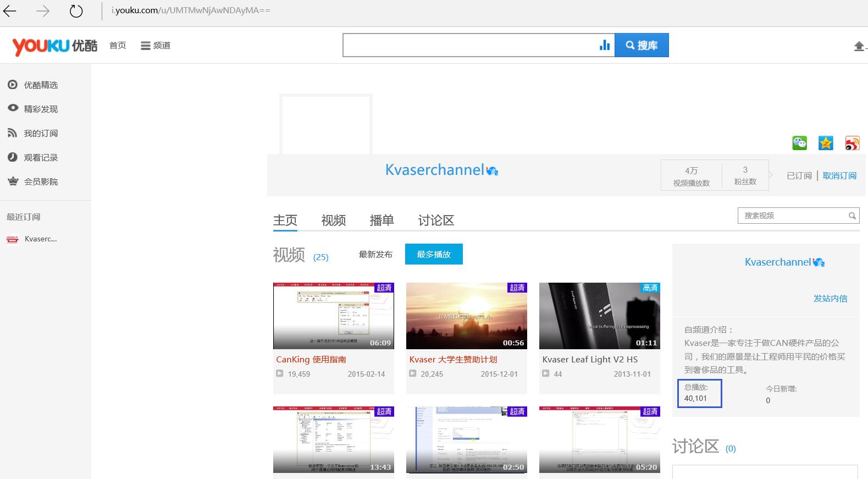Switch to the 主页 tab

coord(285,221)
